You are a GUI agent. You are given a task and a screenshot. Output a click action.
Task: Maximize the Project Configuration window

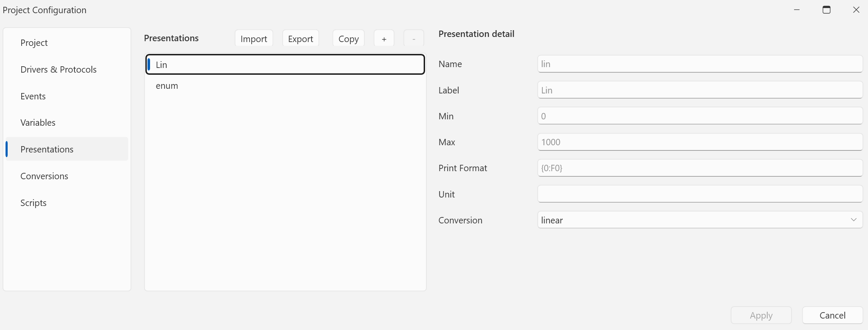coord(826,10)
